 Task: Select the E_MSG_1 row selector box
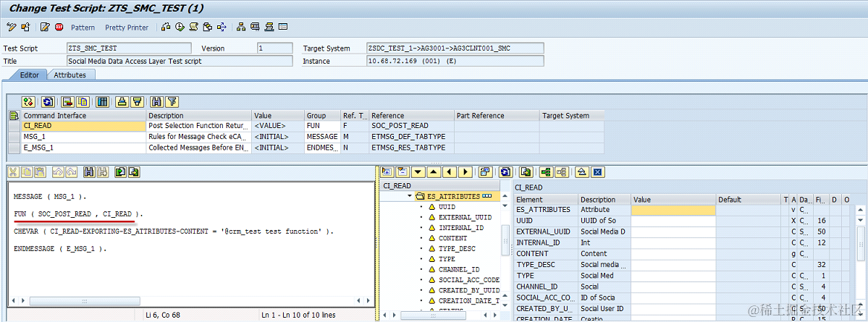[x=15, y=148]
